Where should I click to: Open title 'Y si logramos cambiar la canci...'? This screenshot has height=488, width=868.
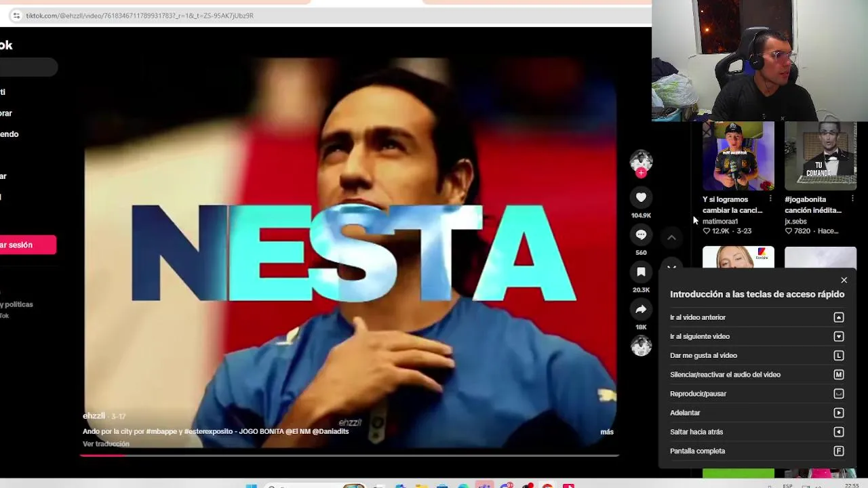point(732,205)
